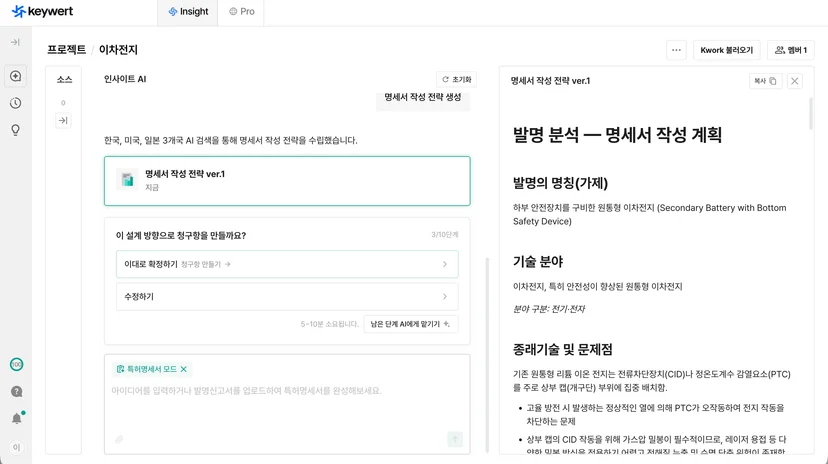Click the chevron on the 수정하기 row
828x464 pixels.
coord(445,297)
